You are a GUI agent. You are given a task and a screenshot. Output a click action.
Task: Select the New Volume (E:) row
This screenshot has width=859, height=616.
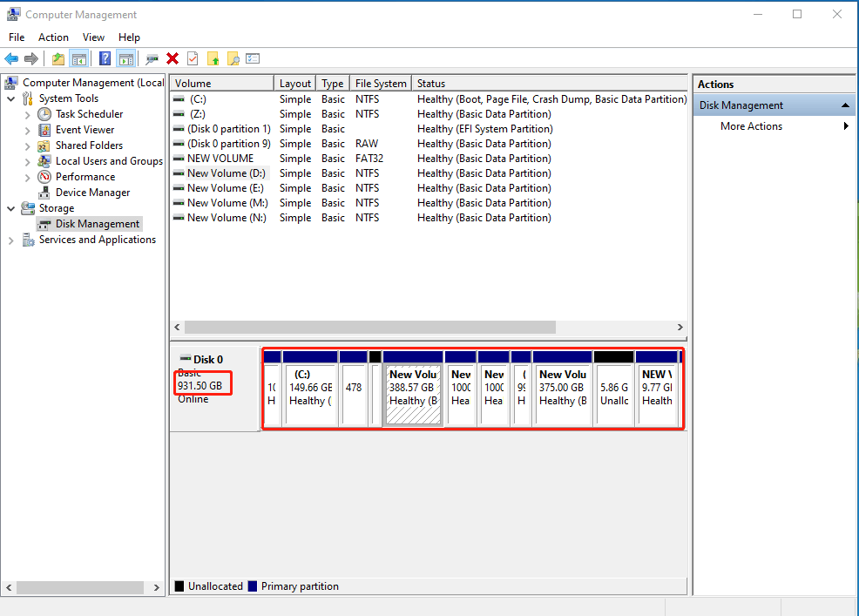429,188
